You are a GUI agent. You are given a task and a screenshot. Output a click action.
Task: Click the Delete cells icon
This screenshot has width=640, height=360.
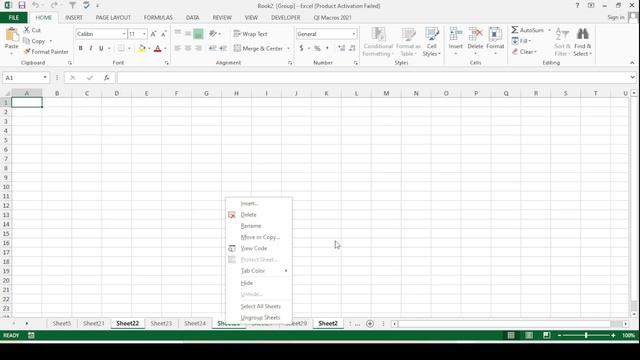pos(475,35)
